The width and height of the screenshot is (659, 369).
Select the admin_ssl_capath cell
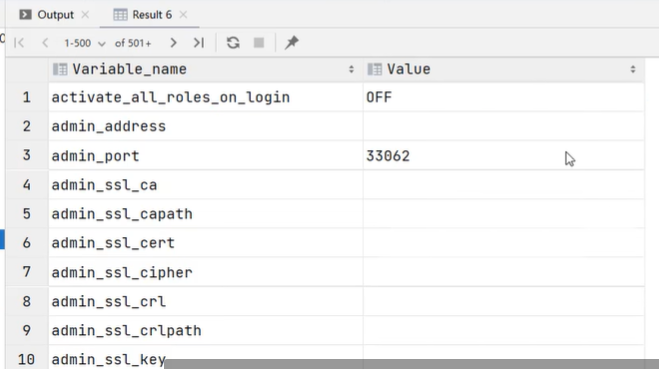(206, 214)
